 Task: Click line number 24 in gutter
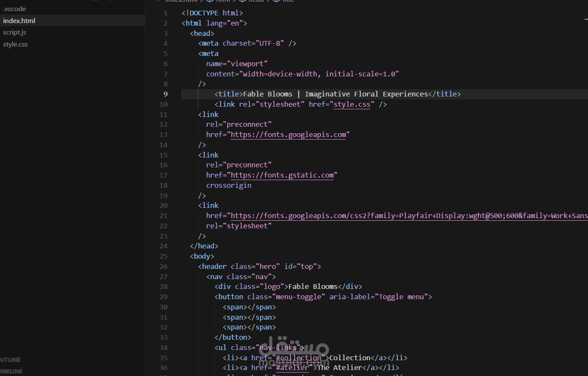[164, 246]
